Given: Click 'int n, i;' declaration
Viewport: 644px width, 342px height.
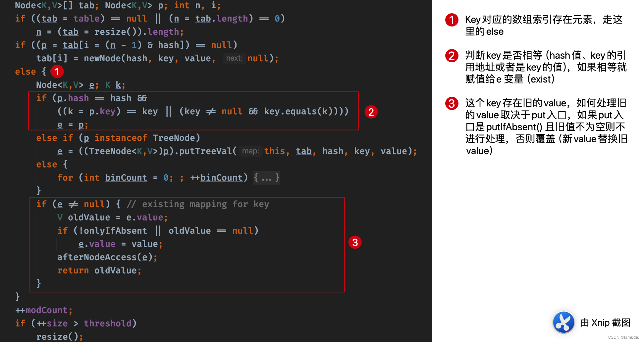Looking at the screenshot, I should 198,5.
